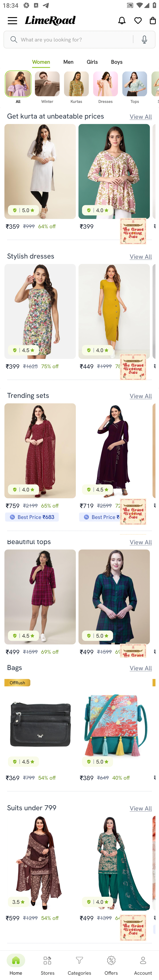View all Stylish dresses
The width and height of the screenshot is (159, 980).
[141, 257]
